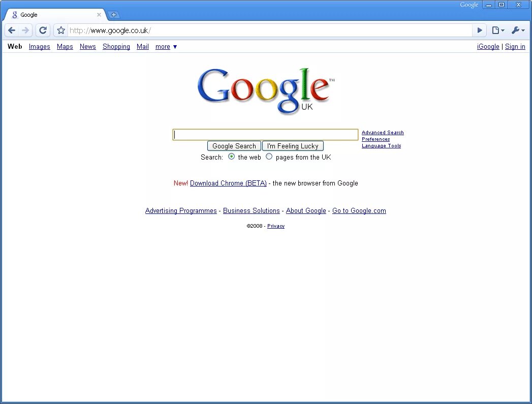Screen dimensions: 532x404
Task: Open Shopping in the top navigation
Action: (x=116, y=46)
